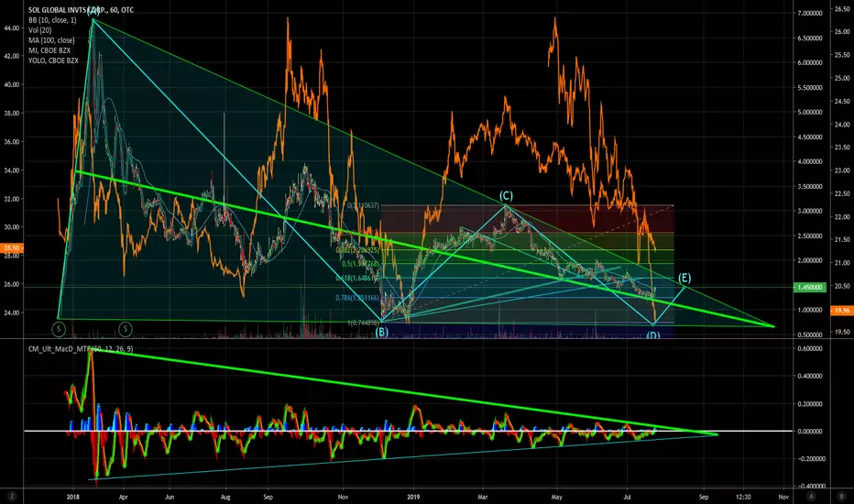Select the Vol (20) indicator legend
The height and width of the screenshot is (504, 854).
40,30
